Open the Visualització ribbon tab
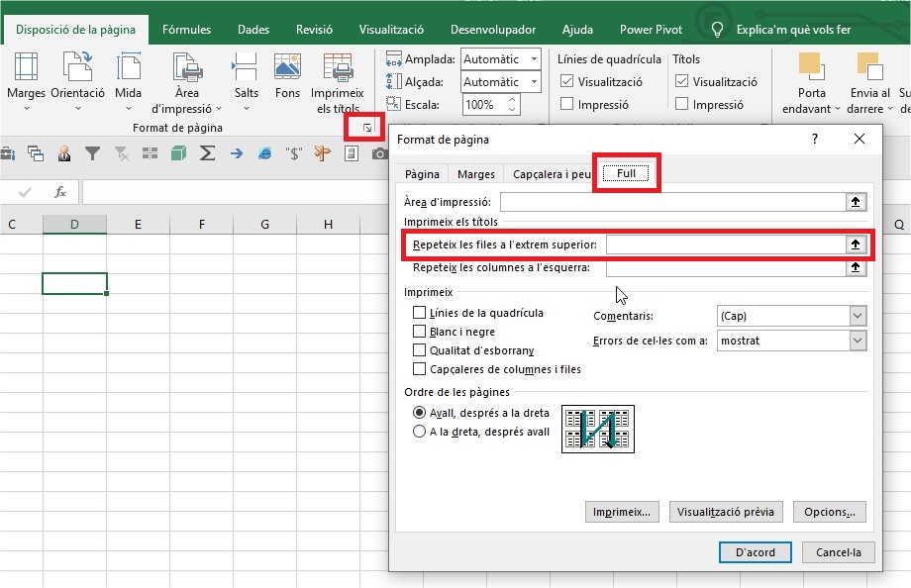 [391, 29]
